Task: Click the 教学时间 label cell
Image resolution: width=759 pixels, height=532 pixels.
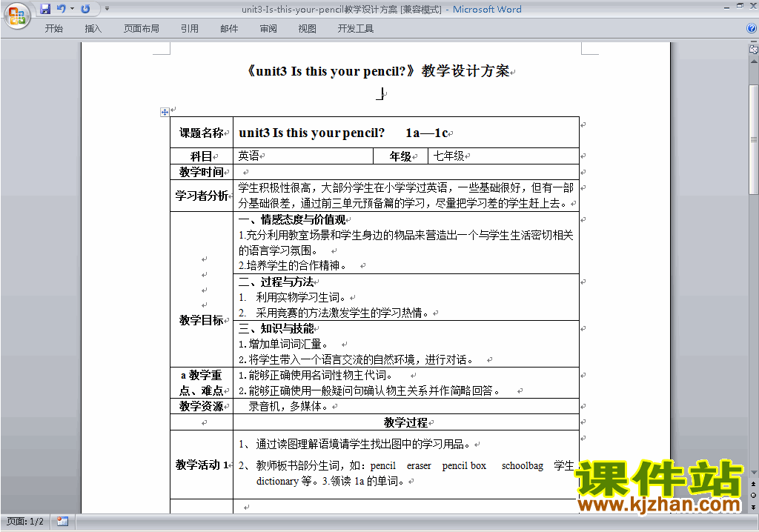Action: [202, 172]
